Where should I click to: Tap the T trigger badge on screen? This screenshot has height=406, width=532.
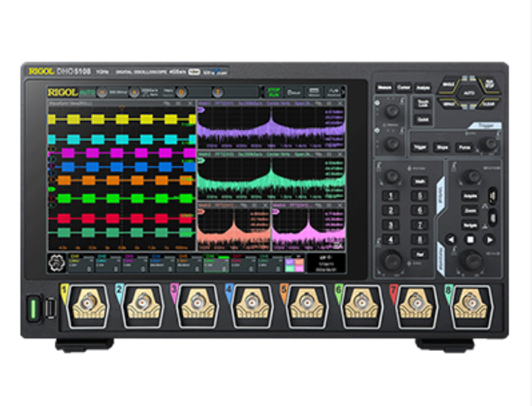tap(217, 92)
